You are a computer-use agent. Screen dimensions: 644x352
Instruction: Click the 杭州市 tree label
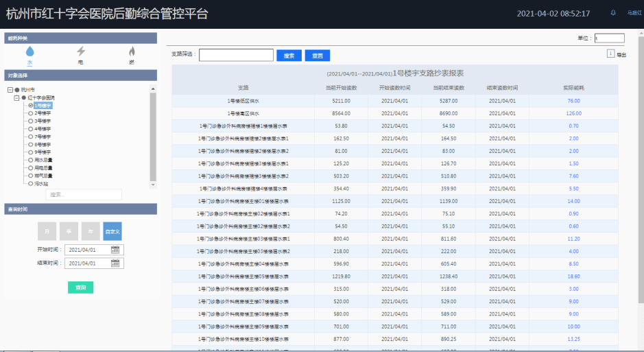coord(28,89)
